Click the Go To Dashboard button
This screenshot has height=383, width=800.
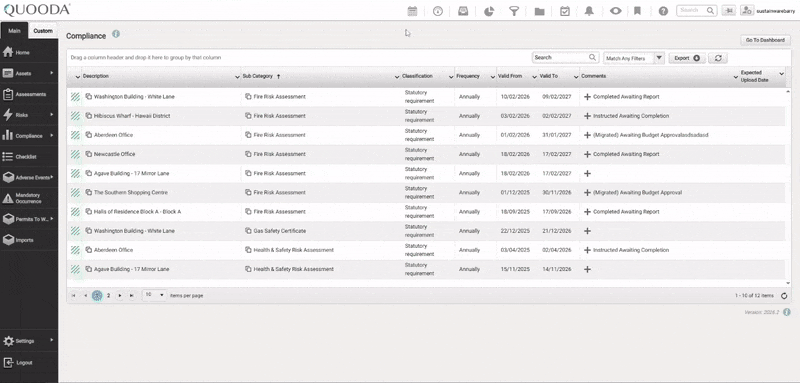[765, 40]
